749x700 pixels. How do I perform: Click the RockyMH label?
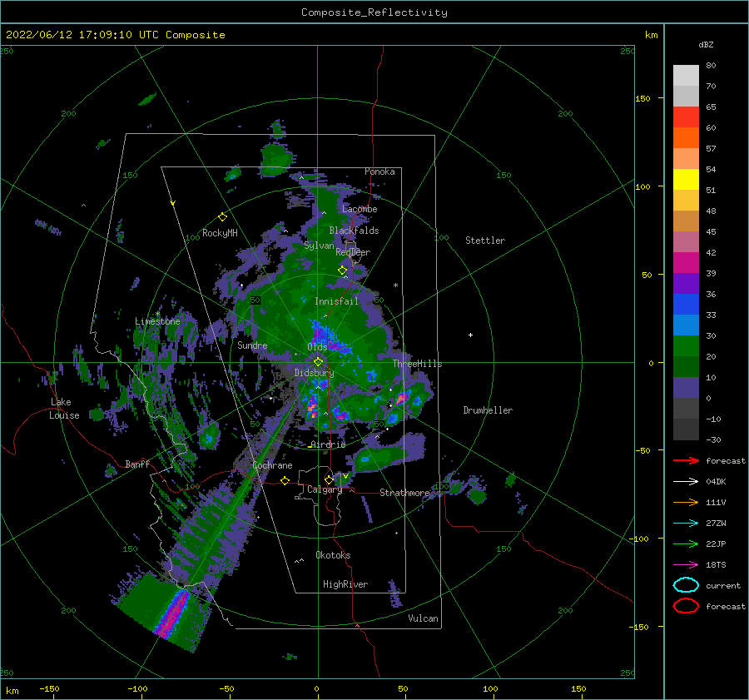(220, 233)
